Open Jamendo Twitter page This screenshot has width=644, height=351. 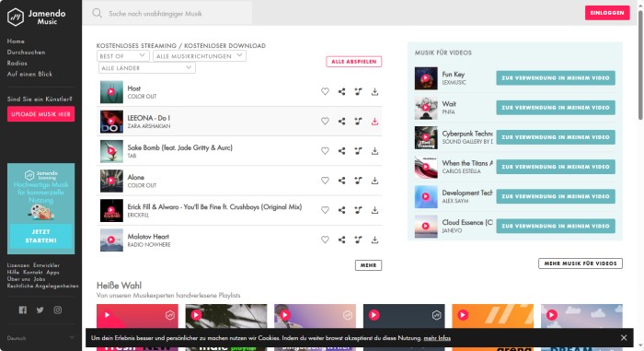[40, 310]
